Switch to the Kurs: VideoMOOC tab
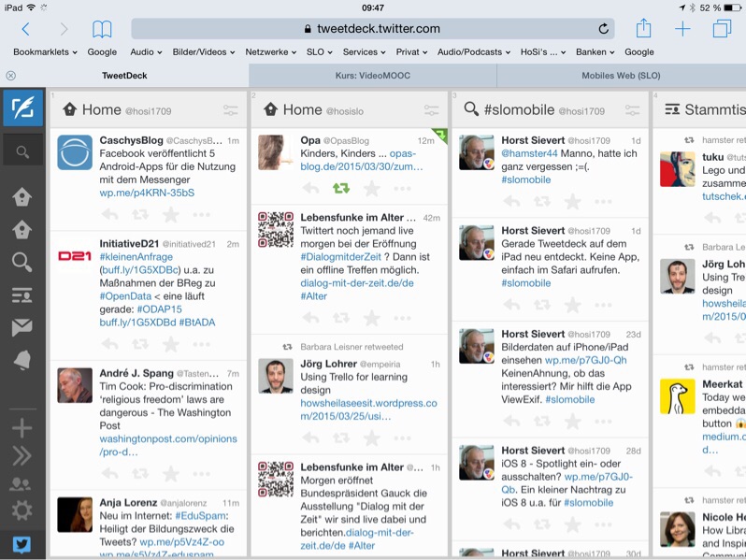This screenshot has width=746, height=560. 372,76
